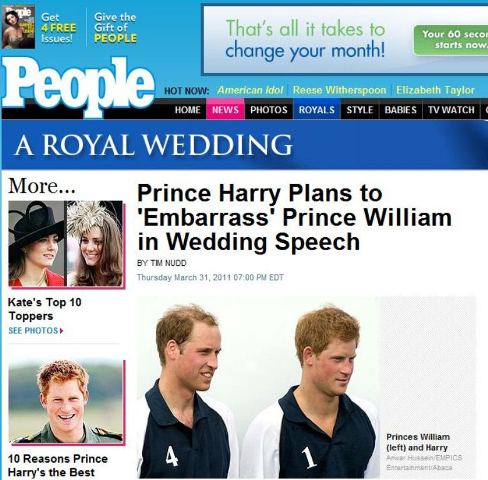This screenshot has width=488, height=480.
Task: Open the 10 Reasons Prince Harry's the Best link
Action: click(x=57, y=466)
